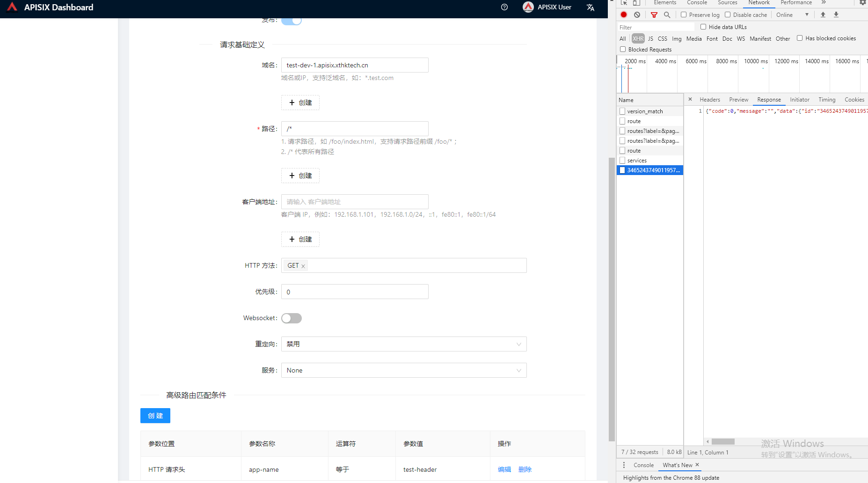Click 创建 below the 域名 field
This screenshot has width=868, height=483.
300,102
